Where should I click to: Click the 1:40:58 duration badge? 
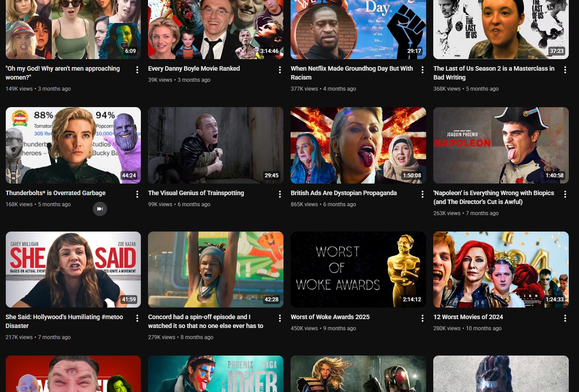point(555,176)
